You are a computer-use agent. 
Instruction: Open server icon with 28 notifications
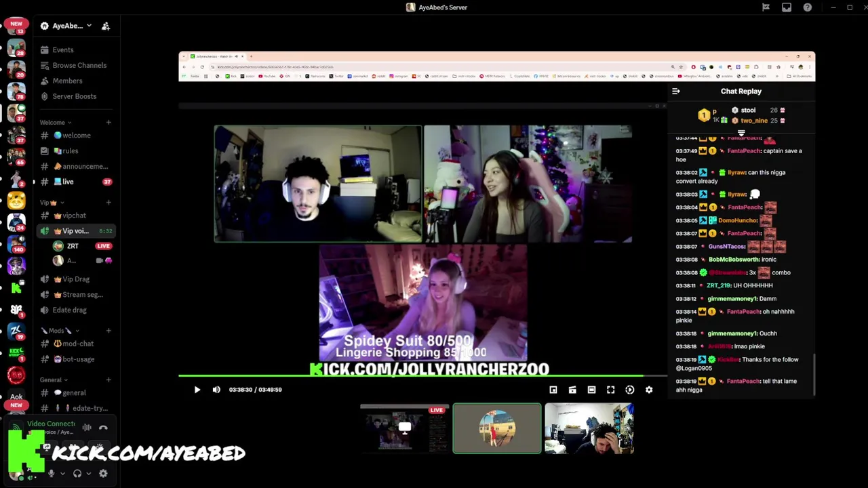[16, 47]
